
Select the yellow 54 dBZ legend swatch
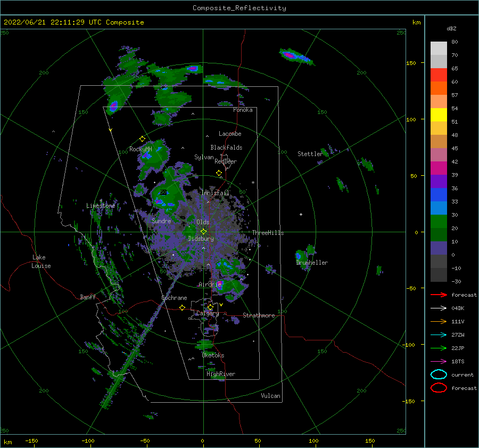(439, 115)
